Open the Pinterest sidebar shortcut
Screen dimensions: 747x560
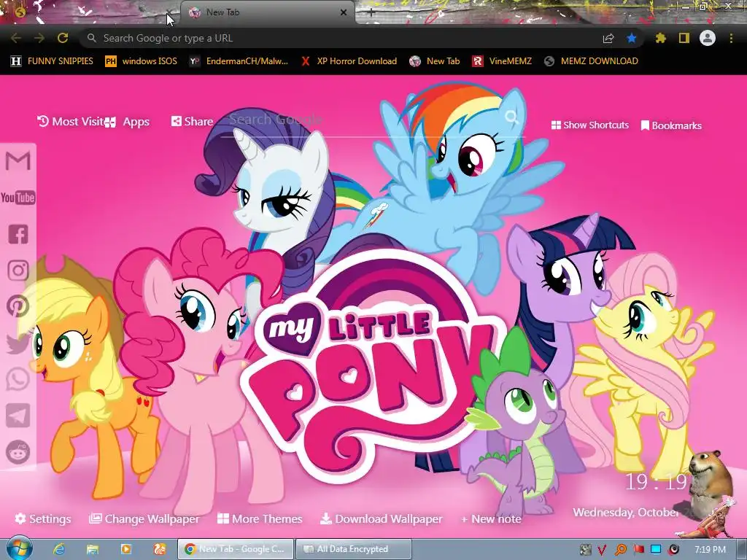[18, 306]
